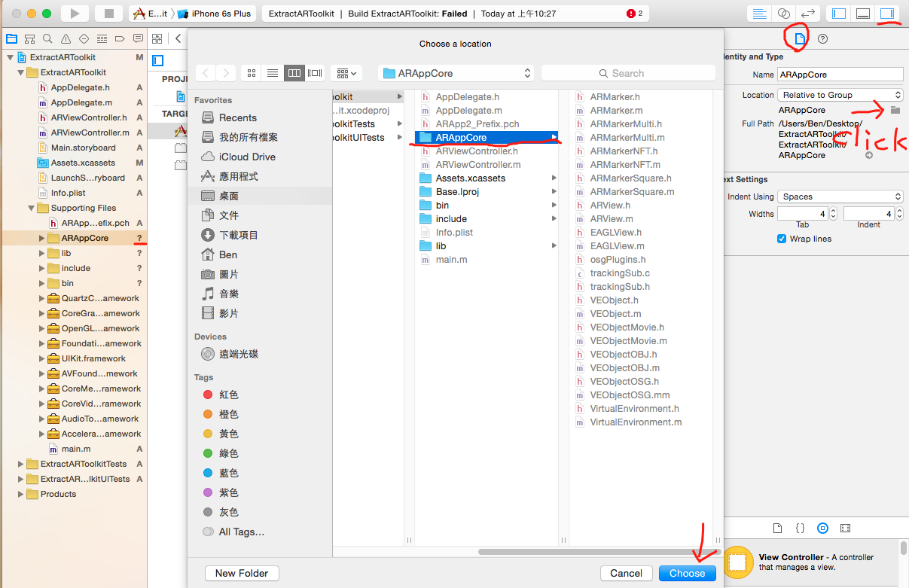The width and height of the screenshot is (909, 588).
Task: Switch to list view in the chooser dialog
Action: (272, 72)
